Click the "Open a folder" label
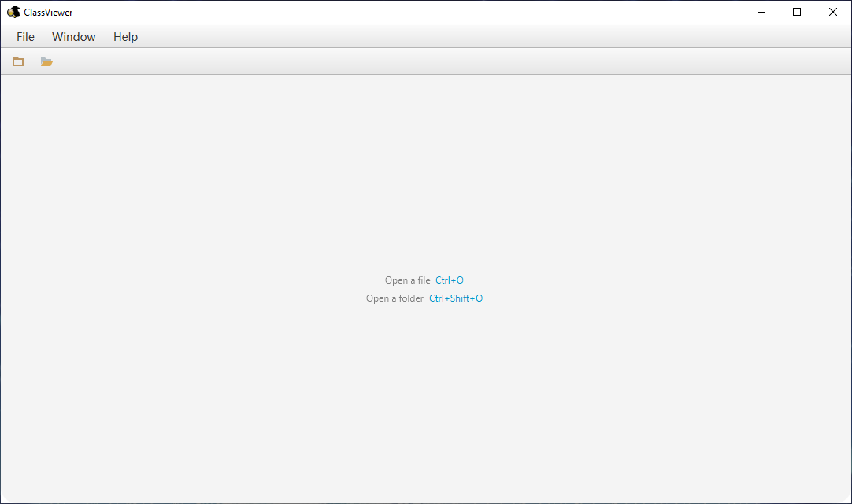Image resolution: width=852 pixels, height=504 pixels. point(395,298)
